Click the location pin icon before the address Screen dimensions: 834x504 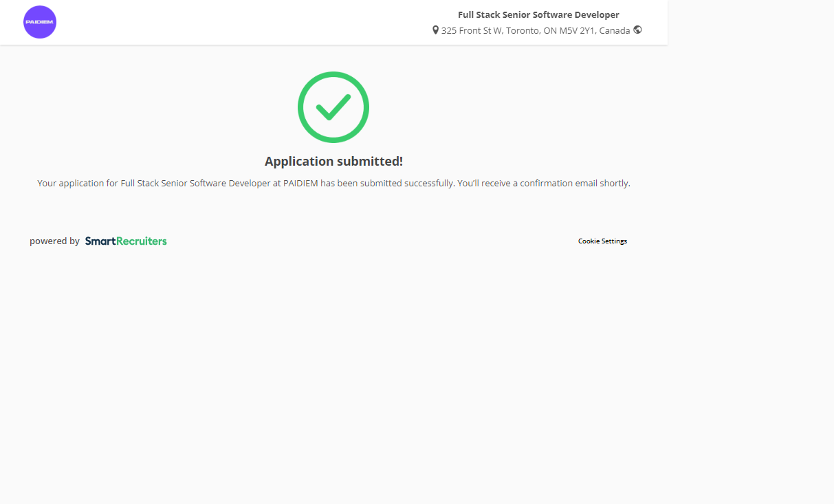[435, 30]
